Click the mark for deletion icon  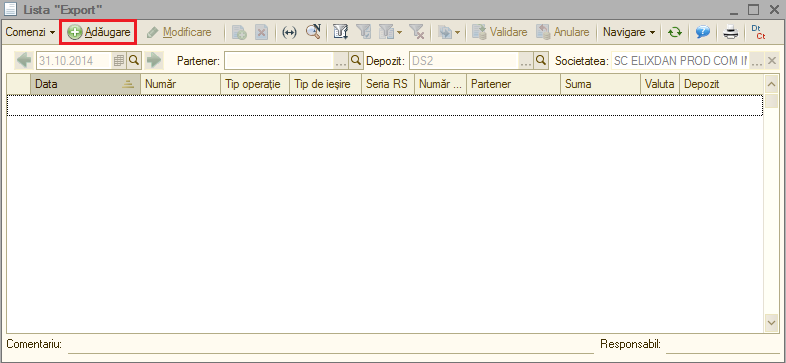pos(261,33)
